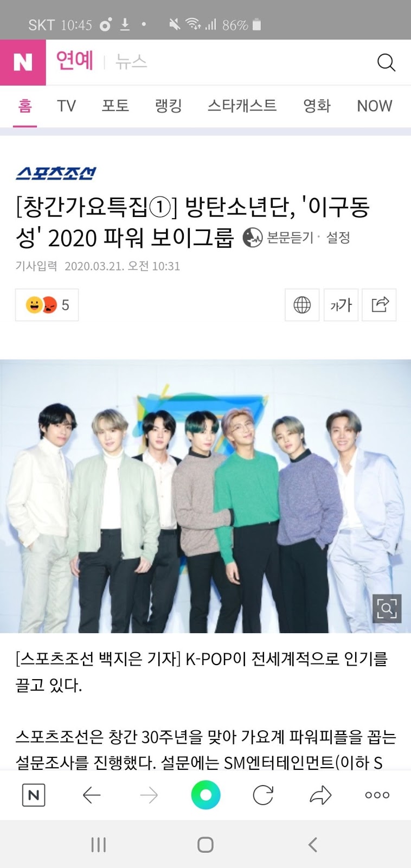Open the 스포츠조선 publisher logo link
Viewport: 411px width, 868px height.
56,173
